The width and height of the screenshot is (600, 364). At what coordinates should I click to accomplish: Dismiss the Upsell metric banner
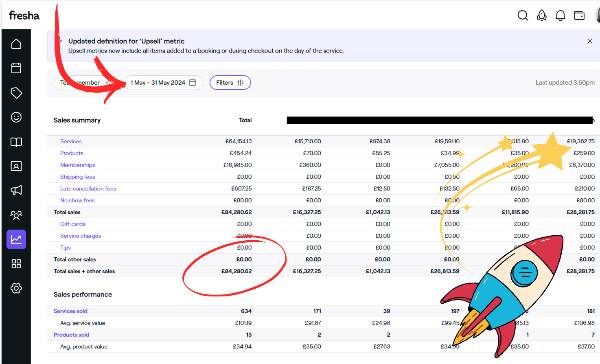(x=590, y=41)
